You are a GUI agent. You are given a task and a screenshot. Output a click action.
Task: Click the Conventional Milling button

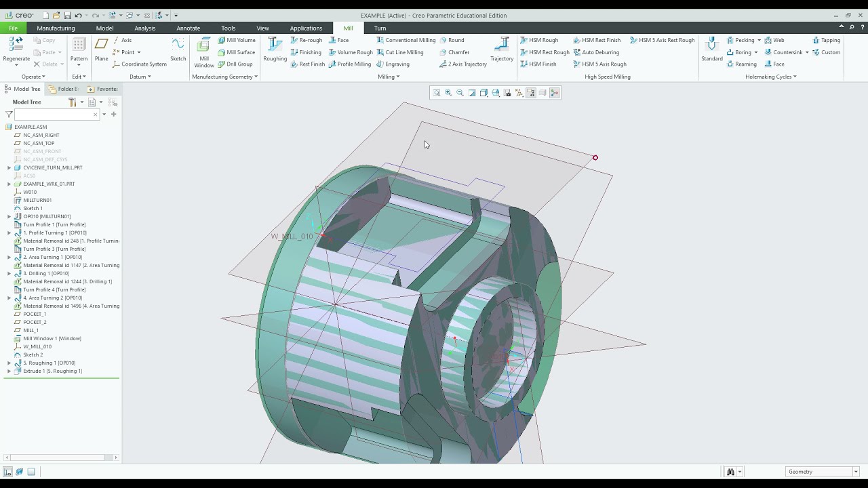click(406, 40)
